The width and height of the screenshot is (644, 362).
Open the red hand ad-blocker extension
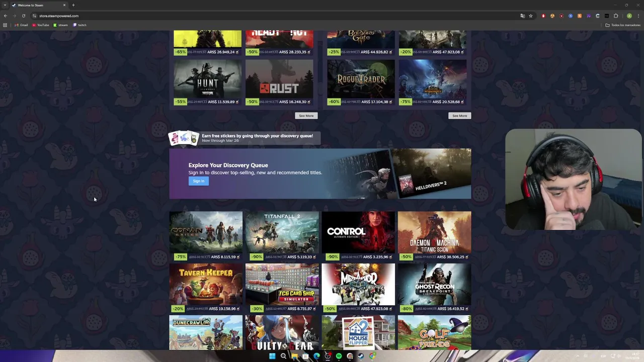tap(543, 16)
